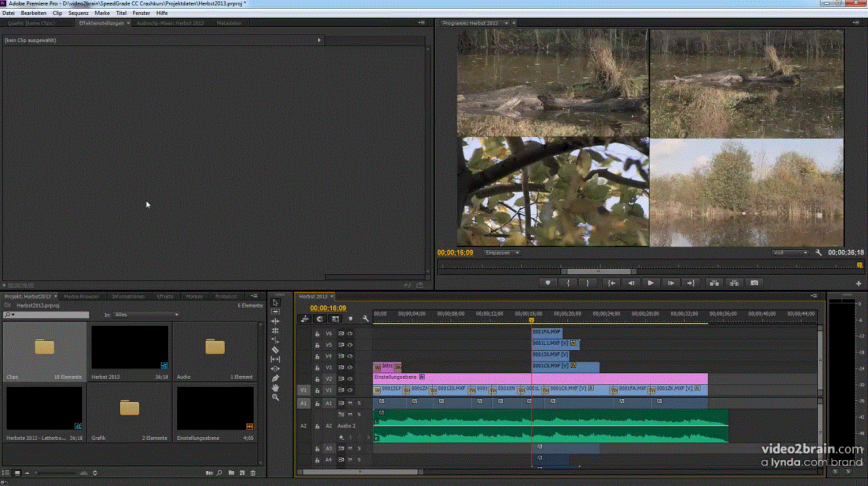Open the Program monitor button editor plus
This screenshot has width=868, height=486.
tap(858, 283)
